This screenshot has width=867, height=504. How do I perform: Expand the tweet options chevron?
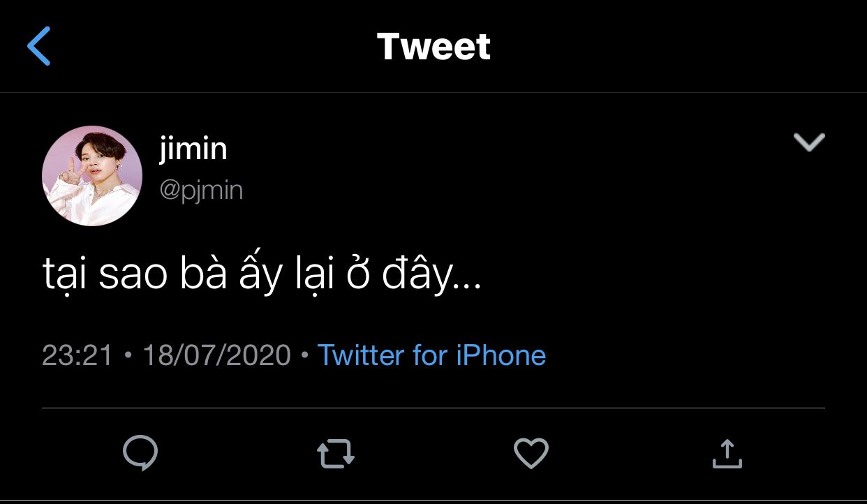[809, 142]
